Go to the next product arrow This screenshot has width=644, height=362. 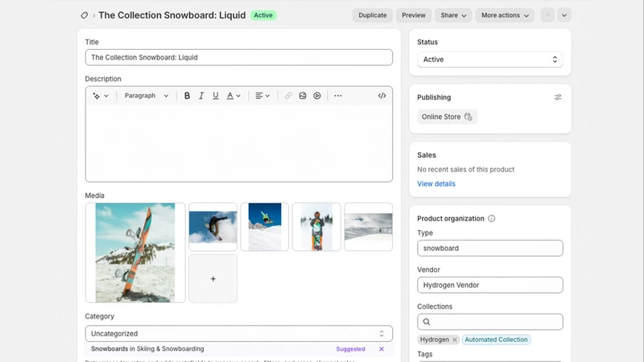pyautogui.click(x=564, y=15)
